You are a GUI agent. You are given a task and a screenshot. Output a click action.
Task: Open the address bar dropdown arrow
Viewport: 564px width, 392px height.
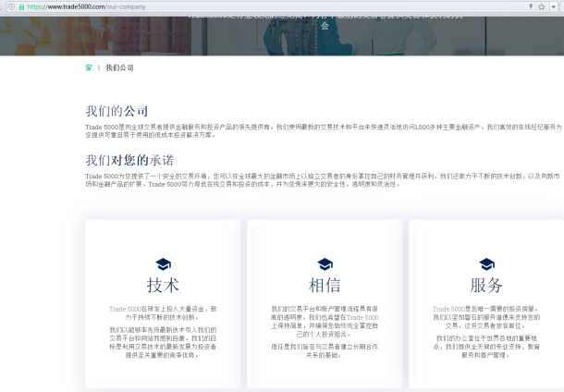click(x=554, y=6)
